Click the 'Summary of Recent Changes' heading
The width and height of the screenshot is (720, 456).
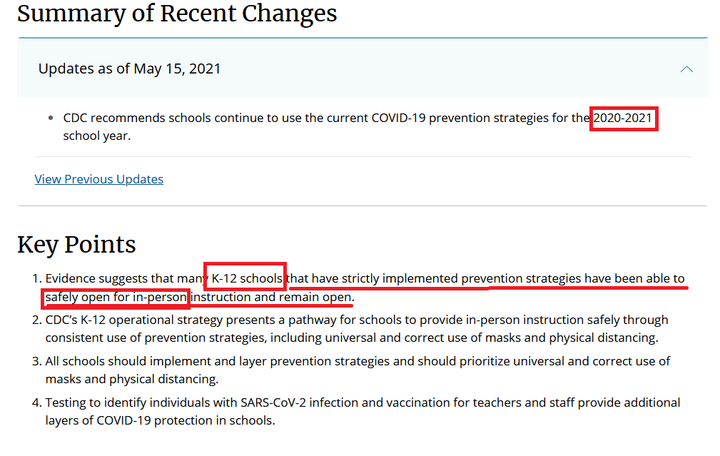point(177,13)
